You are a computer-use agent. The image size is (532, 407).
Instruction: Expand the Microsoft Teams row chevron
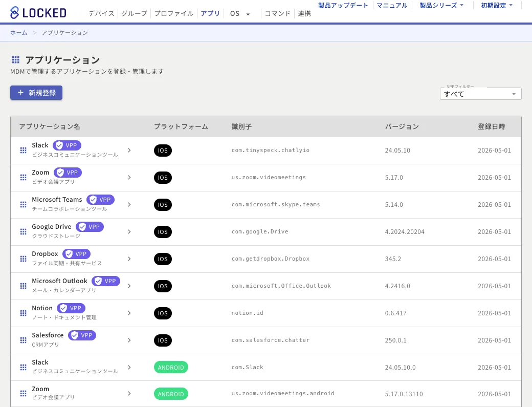click(129, 204)
